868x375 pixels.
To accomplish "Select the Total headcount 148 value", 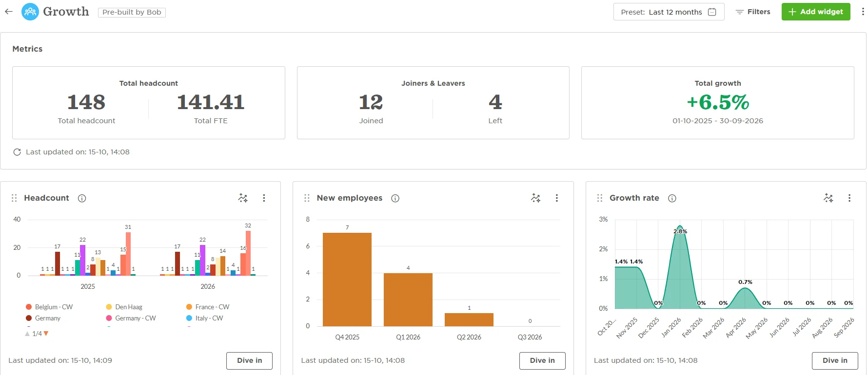I will 86,102.
